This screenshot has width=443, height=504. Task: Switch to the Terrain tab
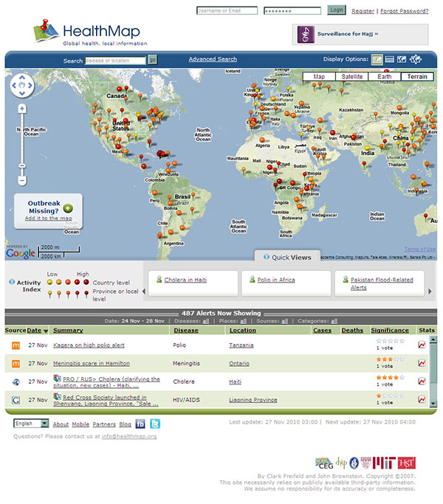pyautogui.click(x=417, y=77)
